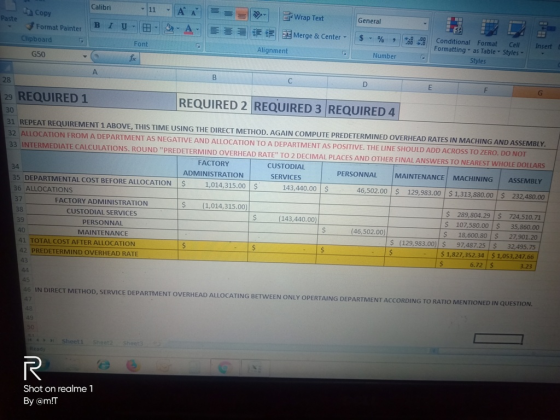Click the Increase Font Size icon
Image resolution: width=560 pixels, height=420 pixels.
point(181,11)
